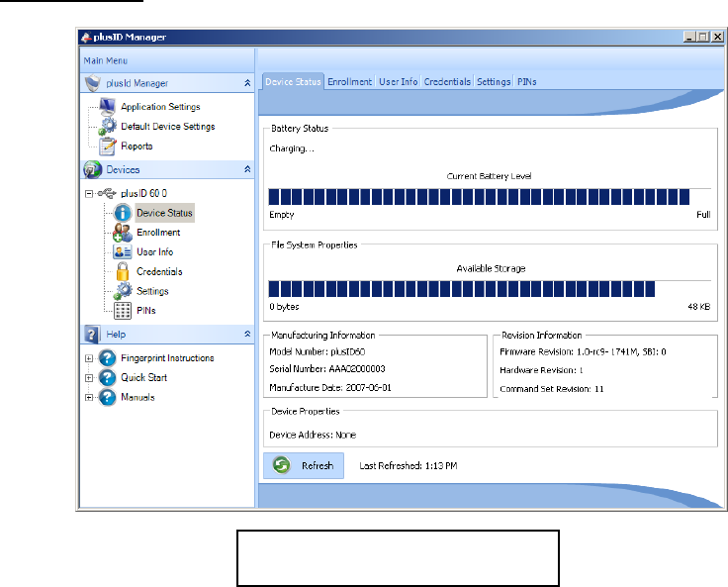Open the User Info tab

tap(399, 82)
